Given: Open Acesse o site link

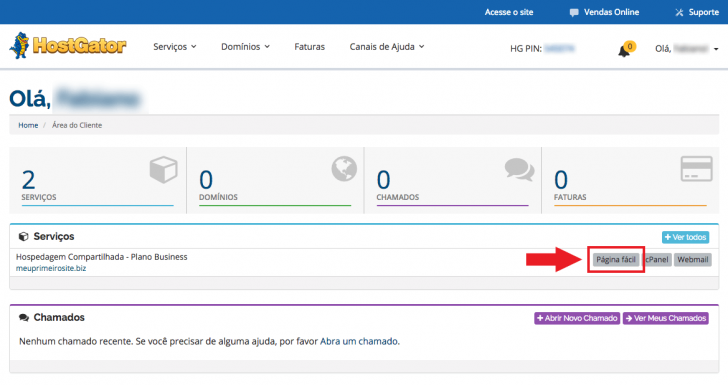Looking at the screenshot, I should 509,12.
